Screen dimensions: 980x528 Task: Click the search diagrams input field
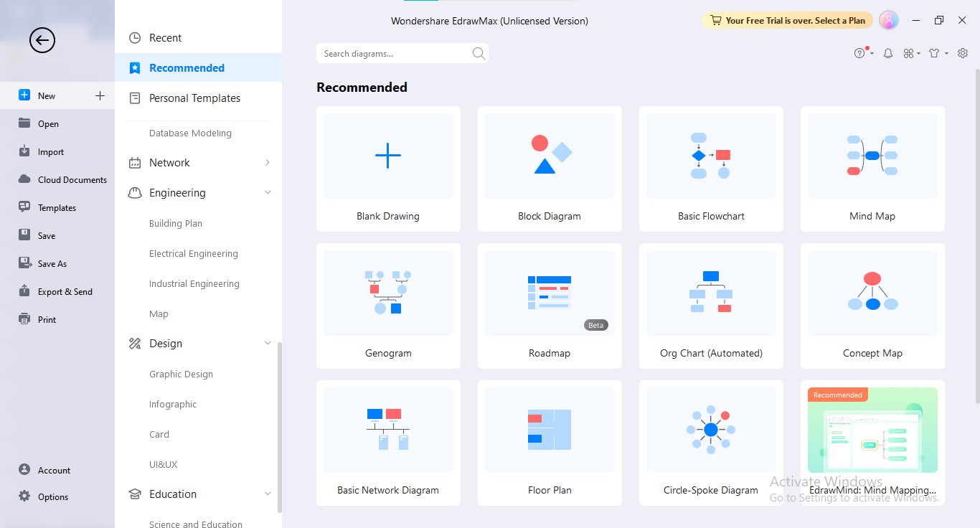coord(395,53)
